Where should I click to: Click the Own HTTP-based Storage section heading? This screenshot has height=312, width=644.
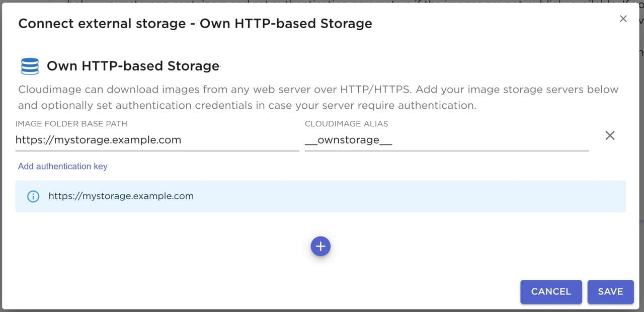133,66
